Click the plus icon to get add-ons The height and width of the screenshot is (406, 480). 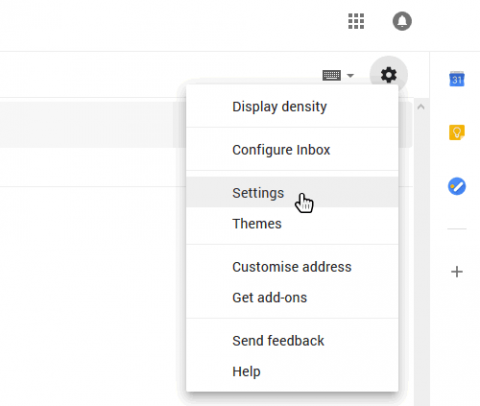click(457, 272)
